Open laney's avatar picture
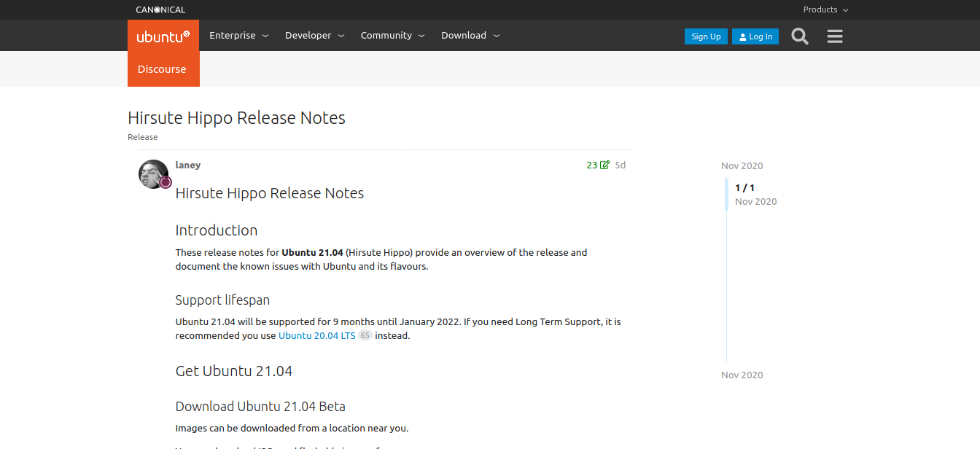Image resolution: width=980 pixels, height=449 pixels. click(154, 174)
